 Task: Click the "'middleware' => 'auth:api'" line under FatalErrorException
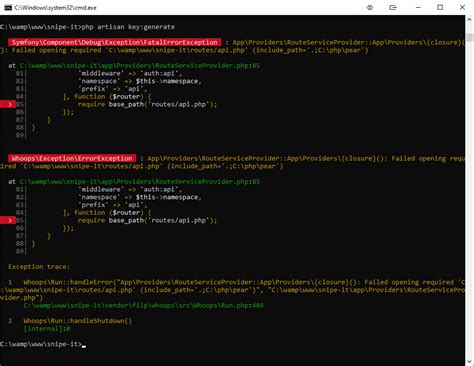(130, 73)
